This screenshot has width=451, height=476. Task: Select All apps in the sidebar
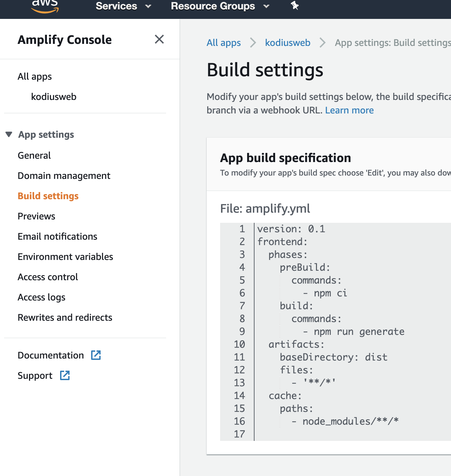click(x=35, y=77)
